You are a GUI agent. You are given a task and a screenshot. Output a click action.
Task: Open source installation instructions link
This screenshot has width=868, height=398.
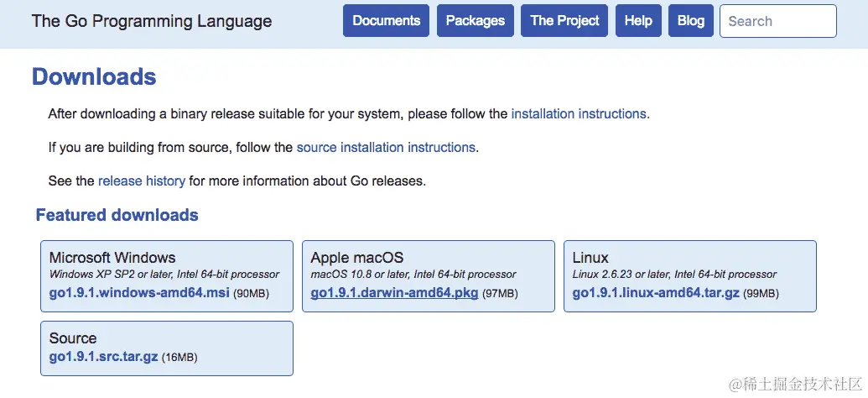coord(386,148)
